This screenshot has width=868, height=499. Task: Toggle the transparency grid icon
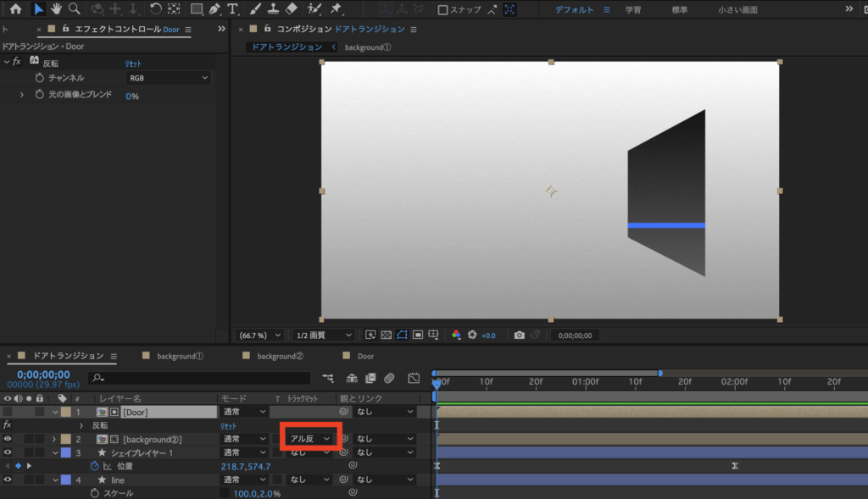[387, 335]
